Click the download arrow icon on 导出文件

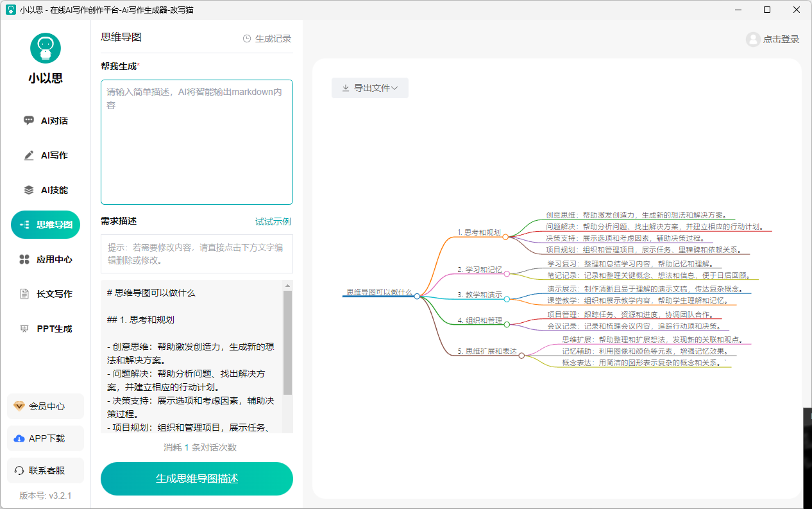click(346, 88)
